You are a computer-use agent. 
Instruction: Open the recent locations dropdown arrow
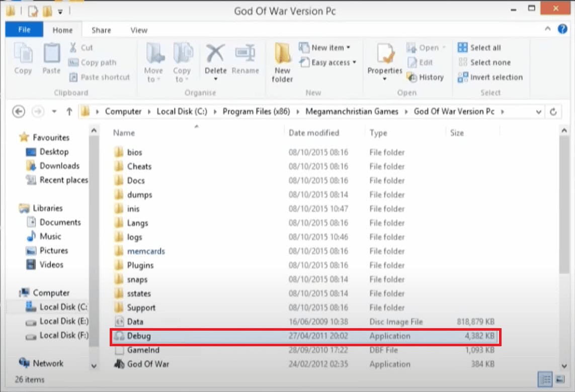pos(54,112)
